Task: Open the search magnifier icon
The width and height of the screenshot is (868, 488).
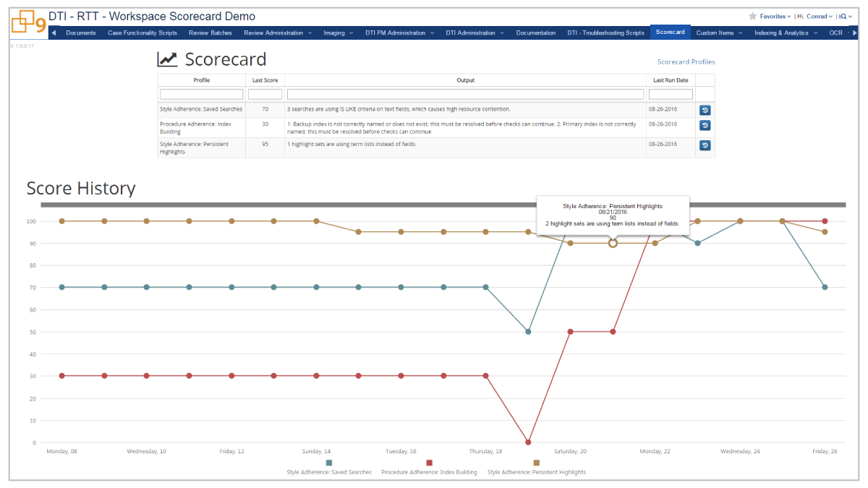Action: 843,16
